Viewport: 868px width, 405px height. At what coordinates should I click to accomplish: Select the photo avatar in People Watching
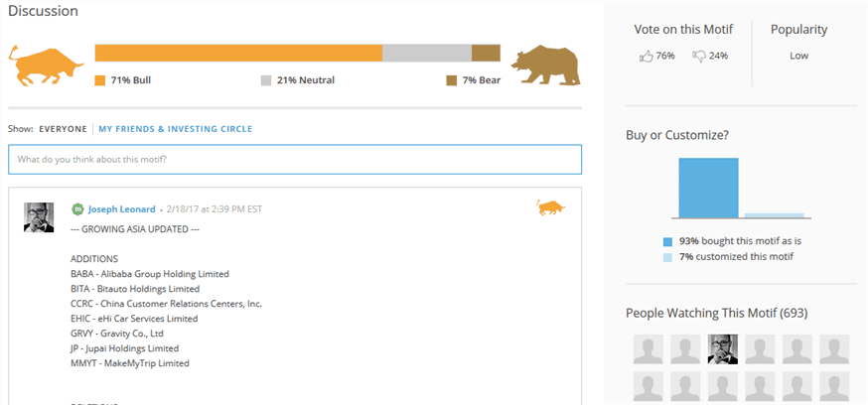tap(722, 348)
